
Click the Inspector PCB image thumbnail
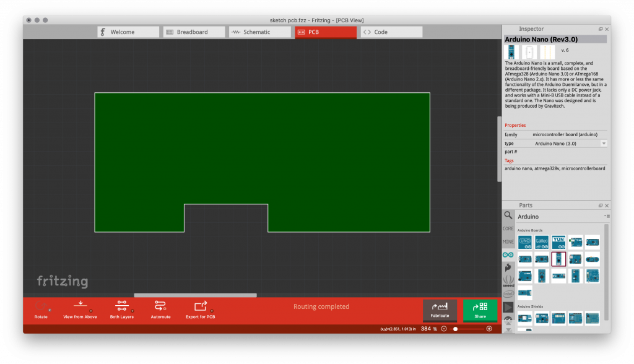point(547,52)
